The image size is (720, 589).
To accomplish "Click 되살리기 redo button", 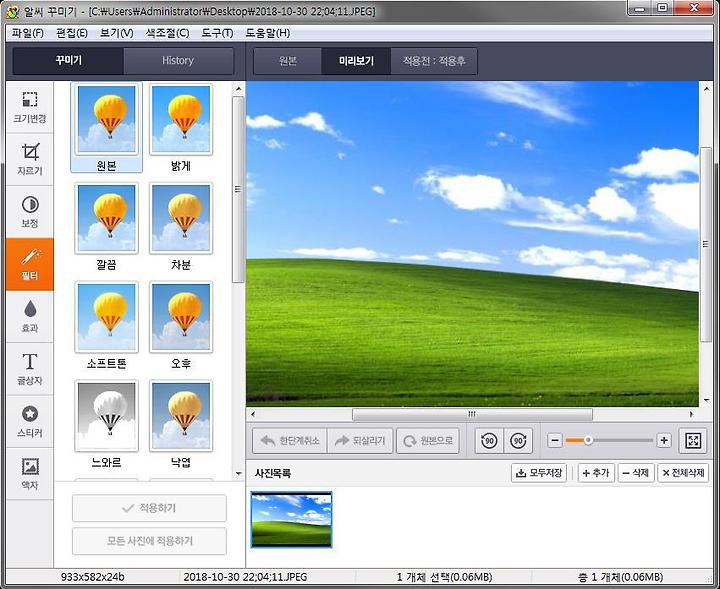I will [360, 441].
